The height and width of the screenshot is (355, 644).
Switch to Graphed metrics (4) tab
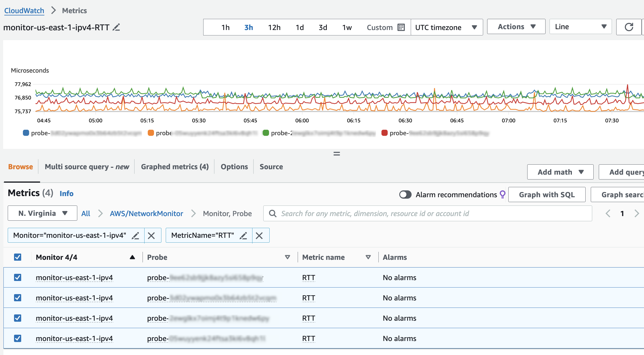(175, 167)
